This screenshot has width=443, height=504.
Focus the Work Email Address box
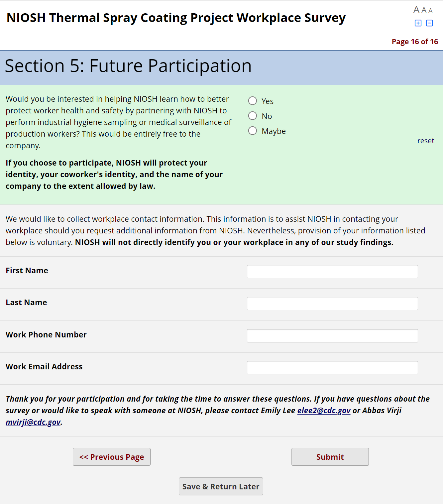(x=332, y=368)
